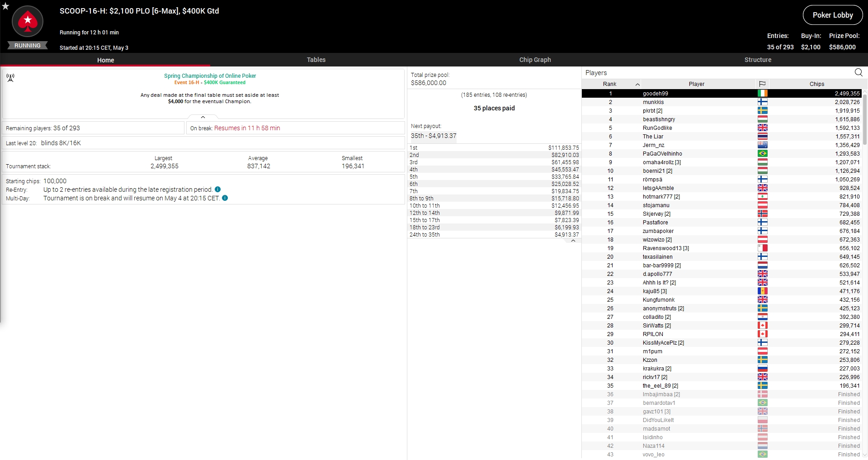This screenshot has width=868, height=460.
Task: Click the tournament broadcast trophy icon
Action: click(x=10, y=78)
